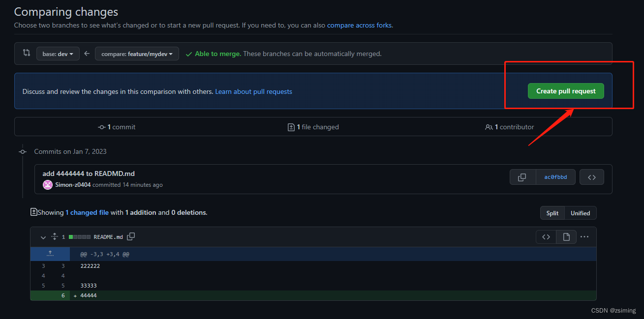Click the swap branches compare icon
This screenshot has height=319, width=644.
point(27,53)
